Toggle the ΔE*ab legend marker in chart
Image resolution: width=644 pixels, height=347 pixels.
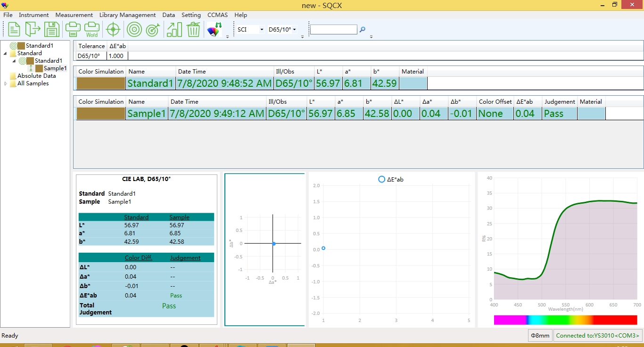click(x=381, y=180)
